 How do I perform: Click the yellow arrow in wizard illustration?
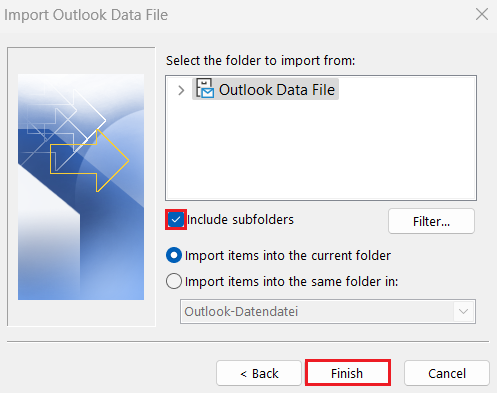tap(89, 161)
